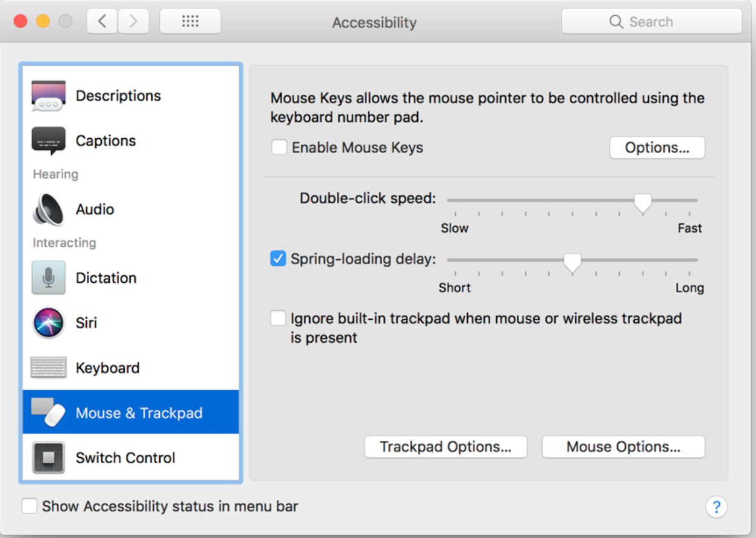Go back using the left arrow button
Viewport: 756px width, 538px height.
tap(101, 21)
